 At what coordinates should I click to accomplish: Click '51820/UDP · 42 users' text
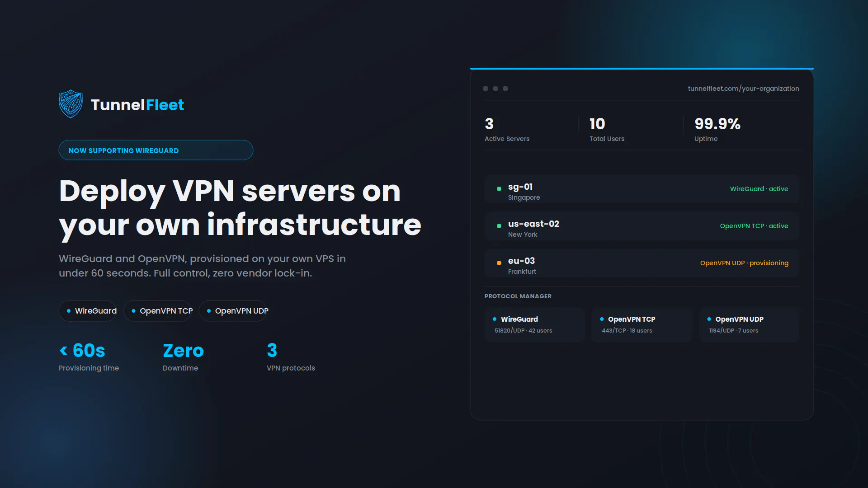(x=524, y=331)
